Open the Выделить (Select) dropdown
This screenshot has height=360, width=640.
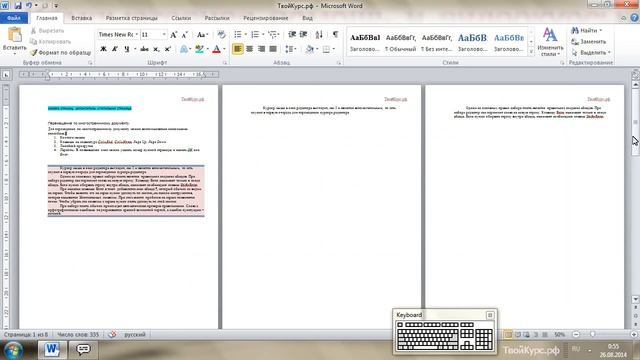pos(591,53)
